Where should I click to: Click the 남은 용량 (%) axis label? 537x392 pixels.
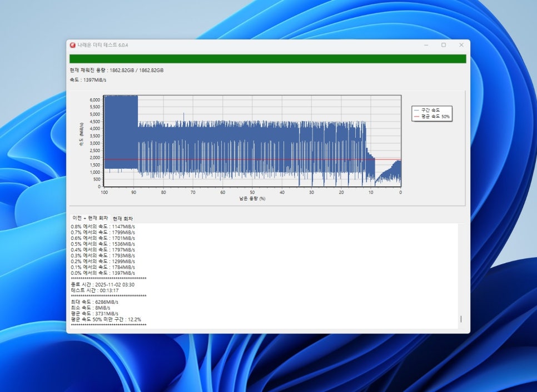click(x=252, y=199)
